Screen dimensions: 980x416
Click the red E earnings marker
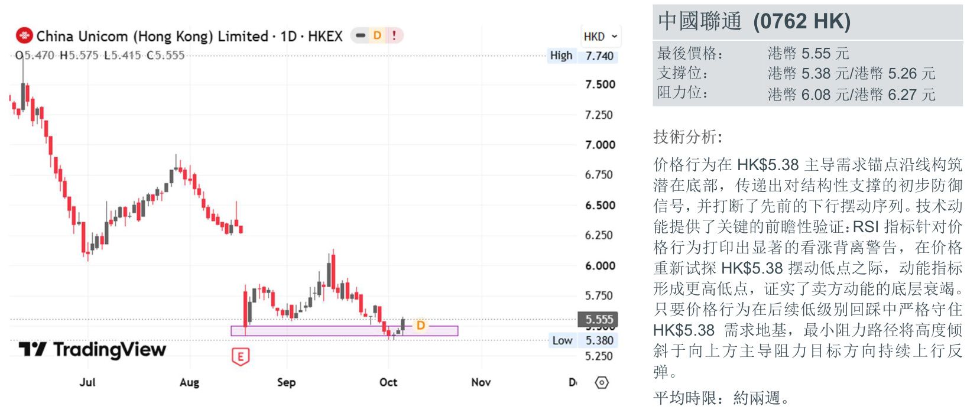click(241, 356)
